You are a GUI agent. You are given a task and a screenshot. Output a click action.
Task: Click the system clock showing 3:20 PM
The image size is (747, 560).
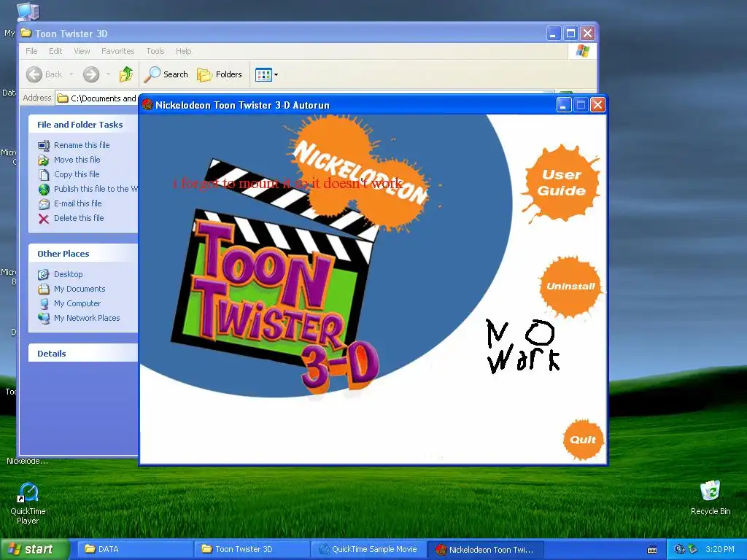tap(720, 549)
